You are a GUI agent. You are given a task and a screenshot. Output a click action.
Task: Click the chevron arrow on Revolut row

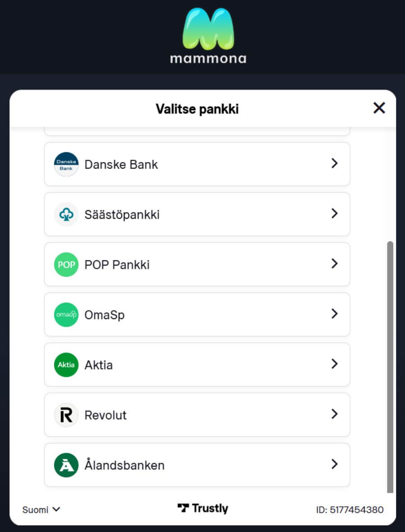coord(334,414)
